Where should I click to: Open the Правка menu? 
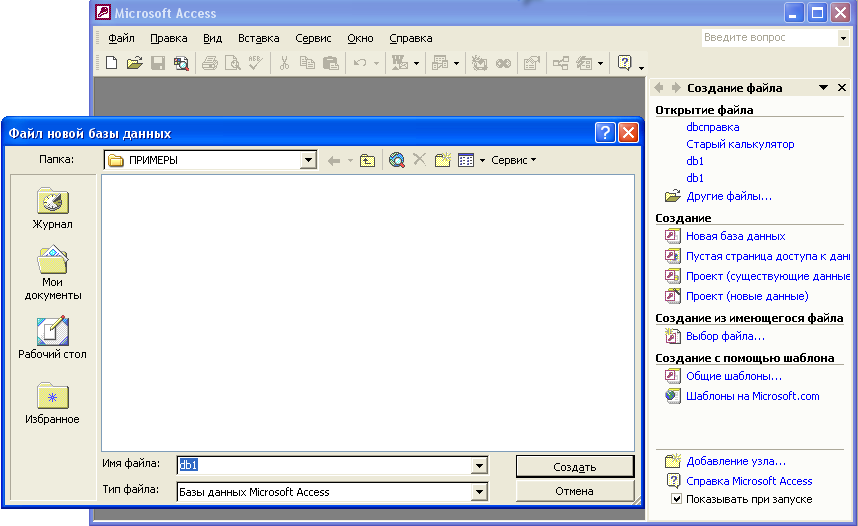pyautogui.click(x=169, y=38)
